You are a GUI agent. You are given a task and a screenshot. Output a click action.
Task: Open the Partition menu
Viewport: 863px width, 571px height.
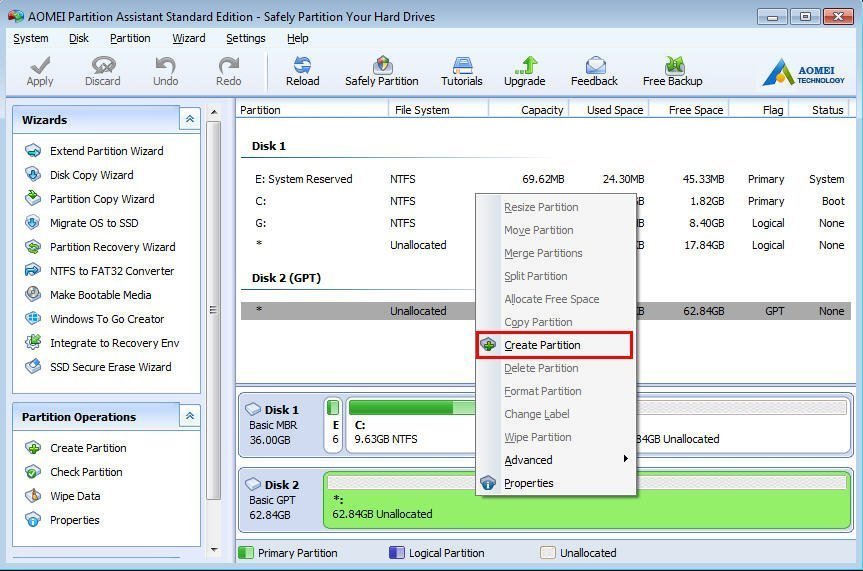click(x=130, y=39)
